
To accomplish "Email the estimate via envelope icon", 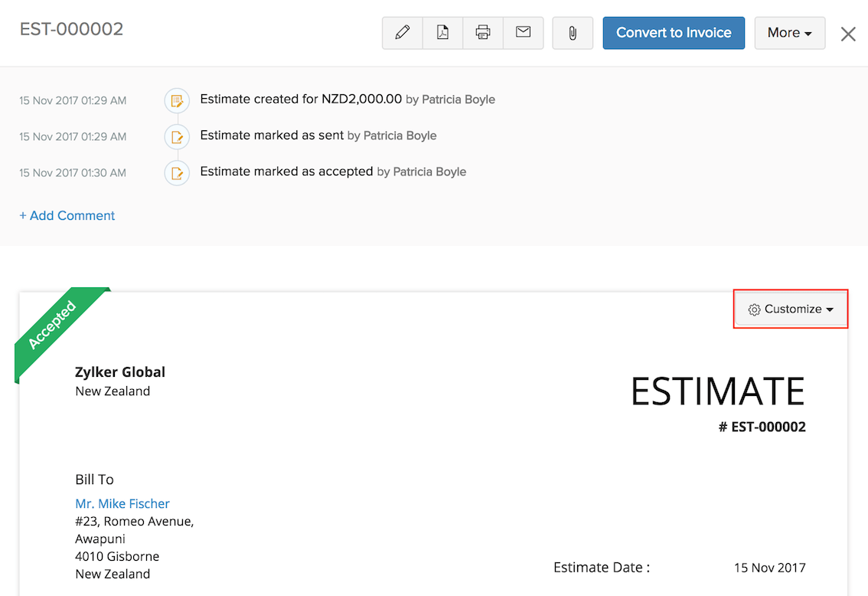I will click(x=524, y=33).
